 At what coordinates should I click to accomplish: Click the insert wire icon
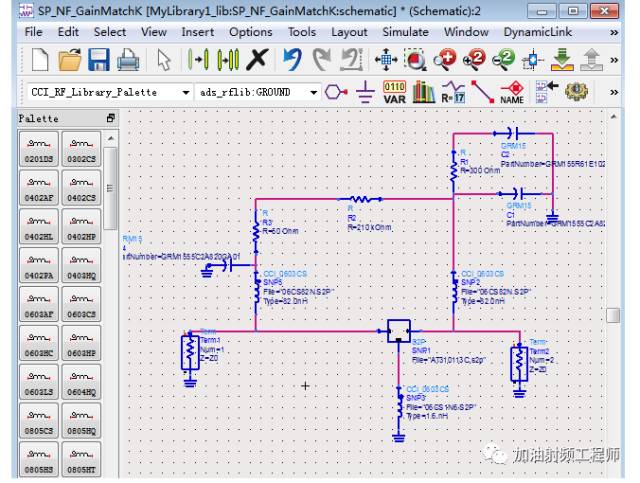[x=482, y=92]
